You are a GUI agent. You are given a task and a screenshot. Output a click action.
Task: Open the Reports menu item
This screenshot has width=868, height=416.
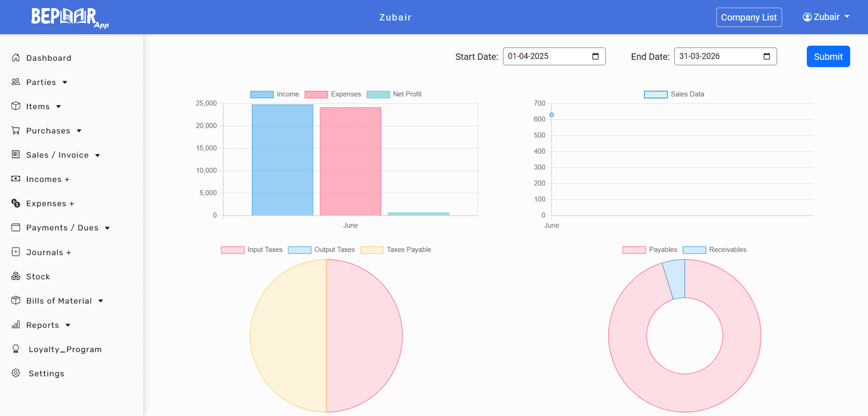pos(42,325)
